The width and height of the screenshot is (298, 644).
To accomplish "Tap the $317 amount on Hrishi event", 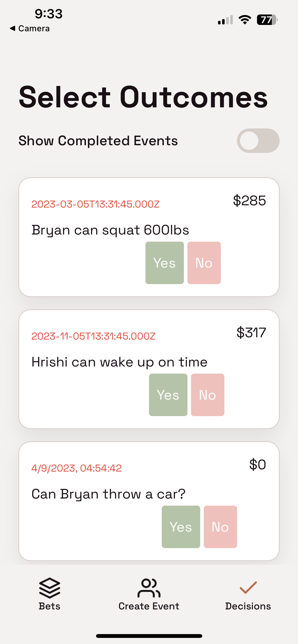I will coord(251,332).
